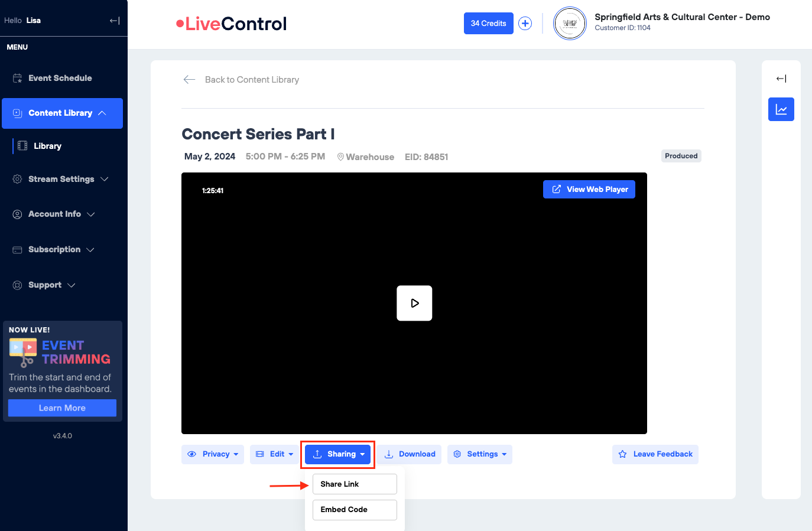This screenshot has height=531, width=812.
Task: Click Learn More on Event Trimming banner
Action: pos(62,408)
